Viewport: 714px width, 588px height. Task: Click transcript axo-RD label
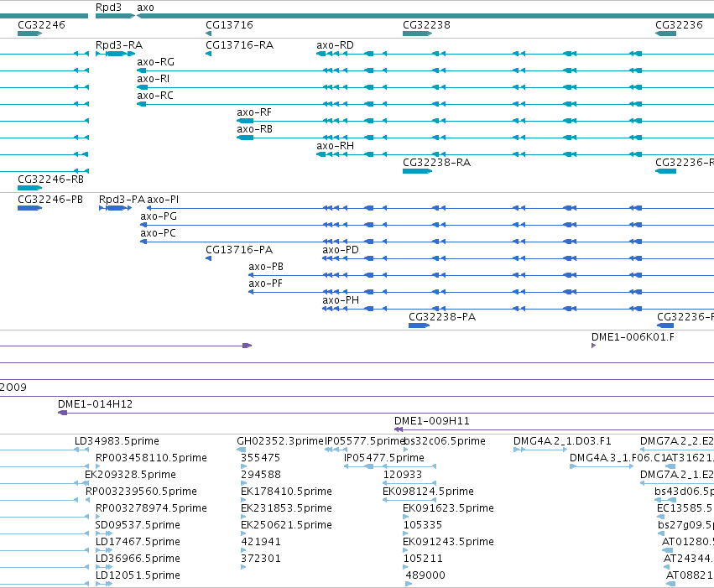point(335,45)
